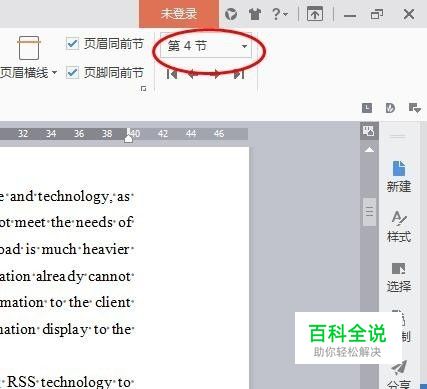The height and width of the screenshot is (389, 427).
Task: Jump to last section arrow
Action: tap(239, 74)
